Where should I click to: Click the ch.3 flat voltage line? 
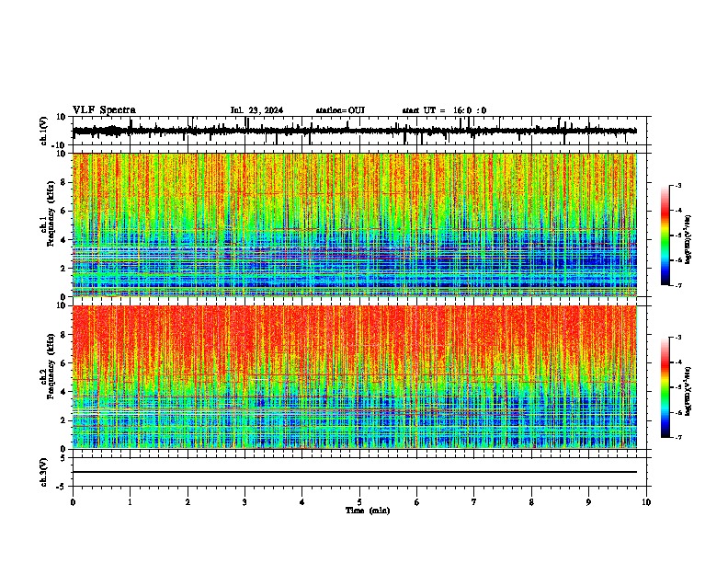(x=354, y=472)
